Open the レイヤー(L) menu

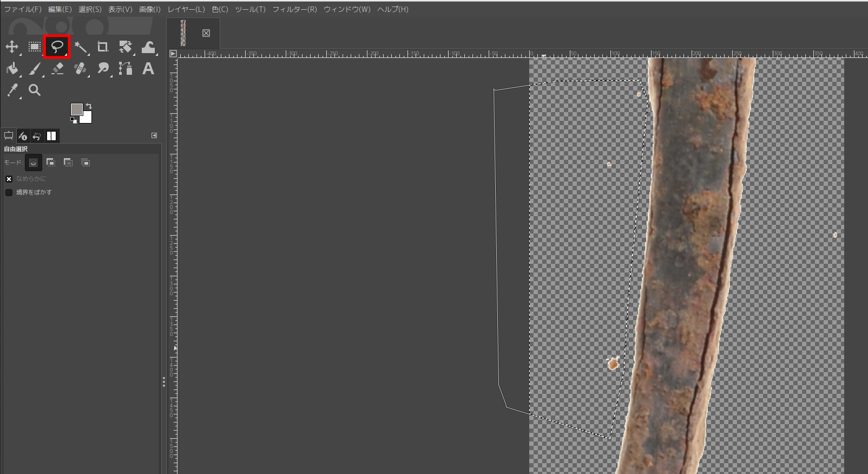coord(186,9)
